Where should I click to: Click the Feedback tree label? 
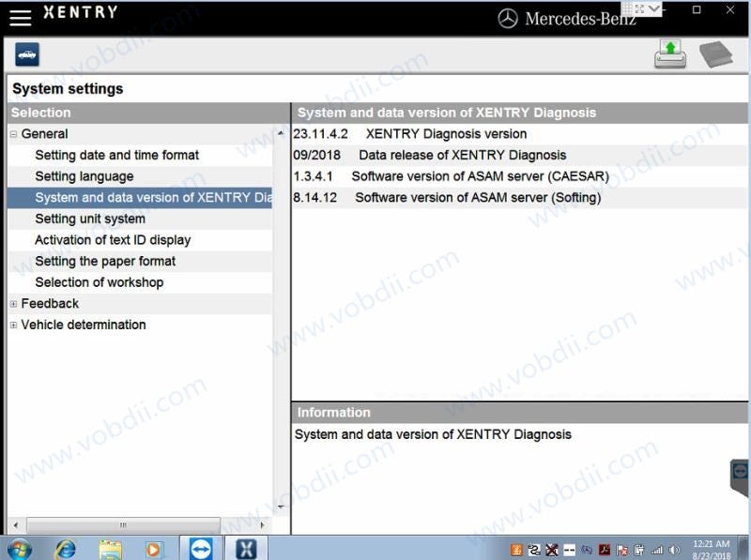point(50,304)
